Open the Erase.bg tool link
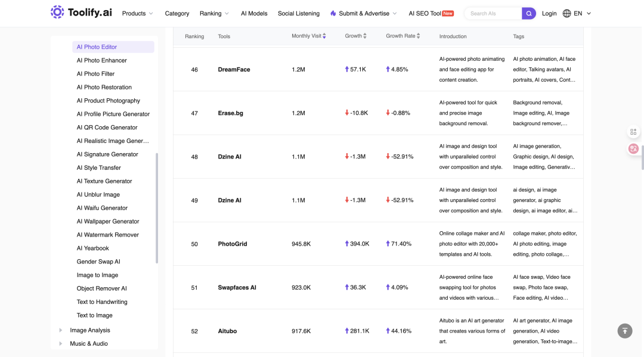The width and height of the screenshot is (644, 357). click(x=230, y=113)
